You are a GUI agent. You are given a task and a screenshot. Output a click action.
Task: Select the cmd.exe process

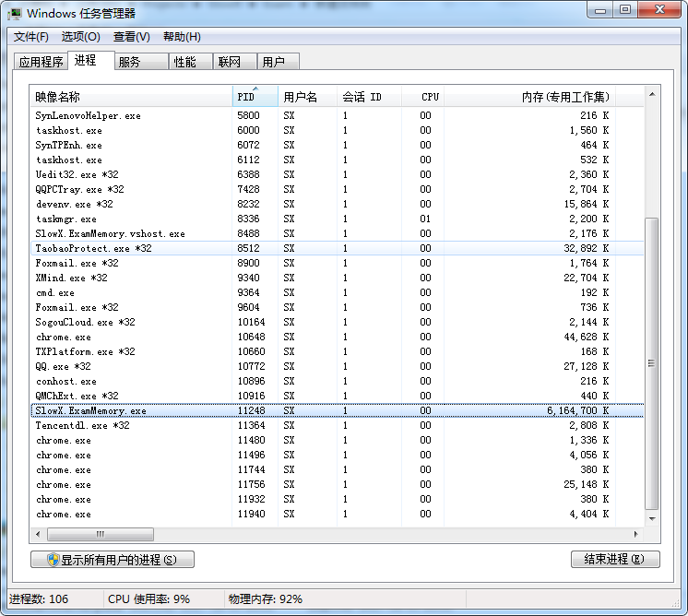click(x=337, y=292)
